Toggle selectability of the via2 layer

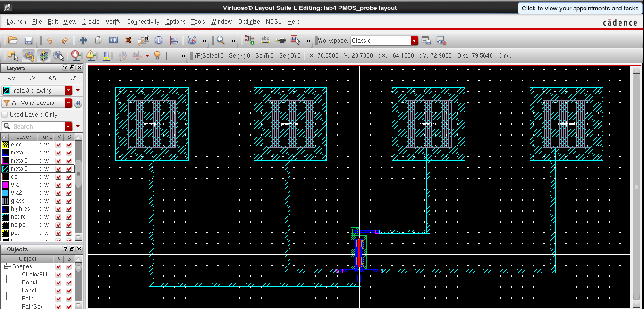pos(69,193)
